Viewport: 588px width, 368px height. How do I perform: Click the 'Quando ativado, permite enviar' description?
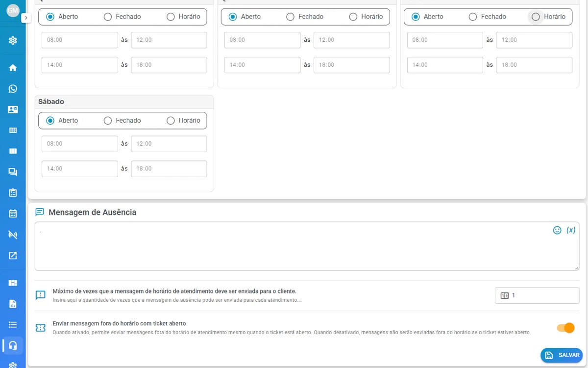(292, 332)
